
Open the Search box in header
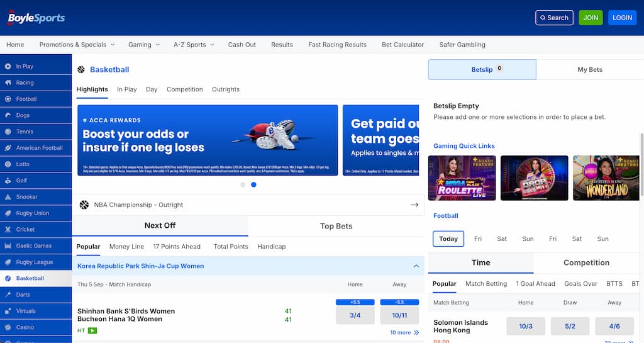[554, 18]
